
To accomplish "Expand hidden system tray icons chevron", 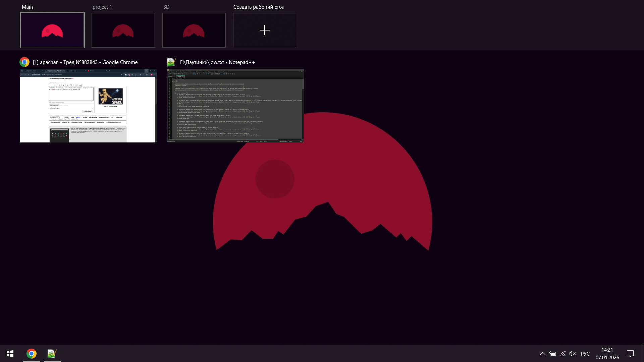I will click(542, 354).
